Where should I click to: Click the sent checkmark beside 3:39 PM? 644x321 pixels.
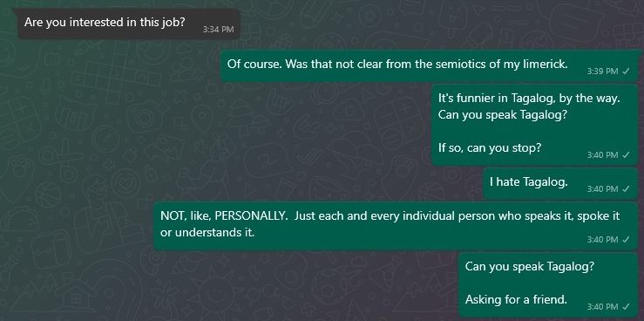[x=626, y=72]
